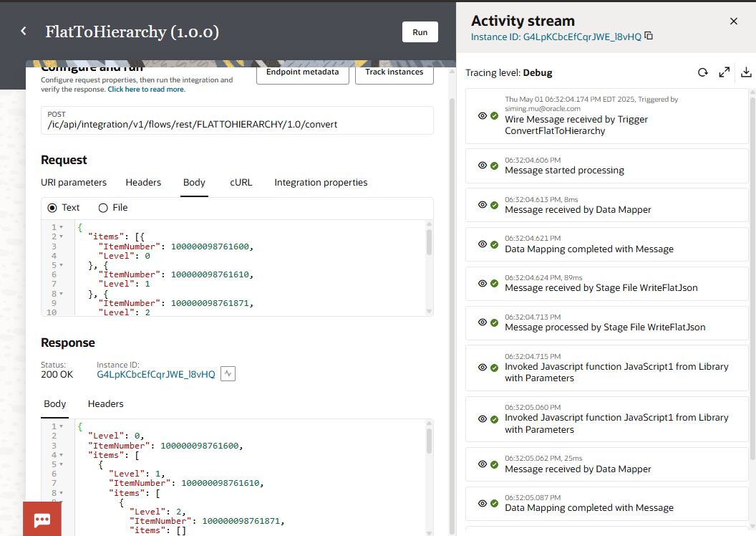756x536 pixels.
Task: Select the Text radio option
Action: [x=52, y=208]
